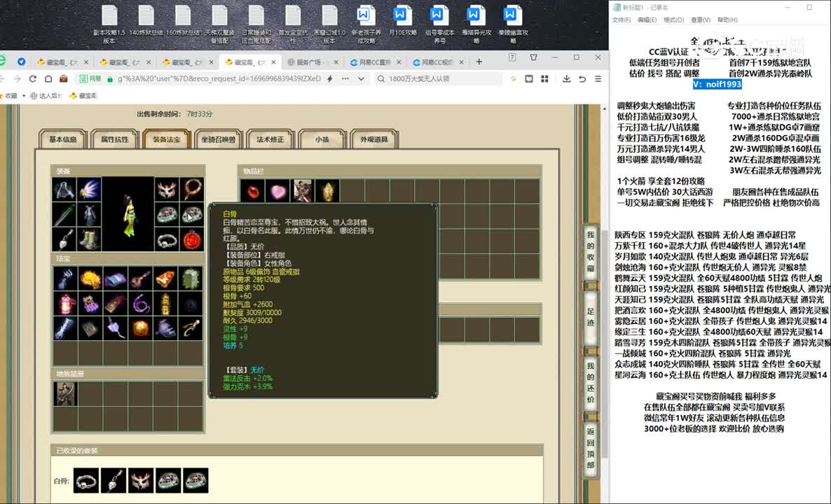Screen dimensions: 831x504
Task: Open the WPS document 组号零成本养号
Action: [439, 24]
